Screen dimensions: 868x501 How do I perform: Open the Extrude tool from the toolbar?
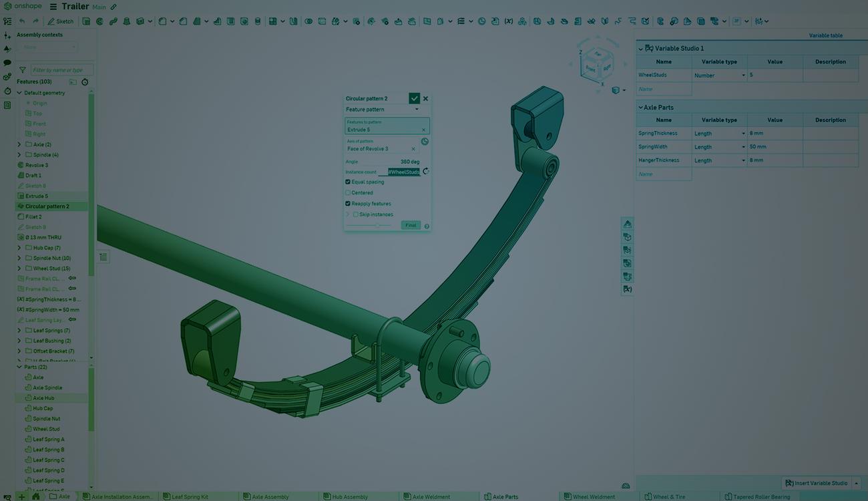pos(85,21)
